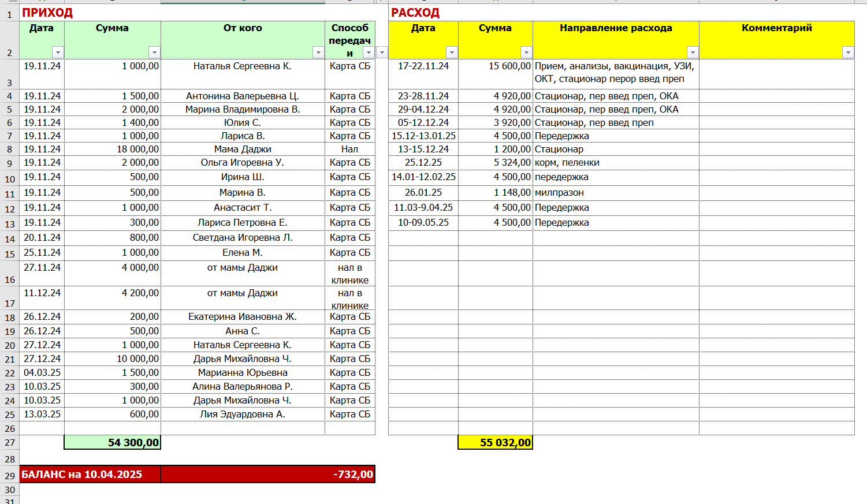The height and width of the screenshot is (504, 867).
Task: Click the 1 148,00 expense amount
Action: [496, 192]
